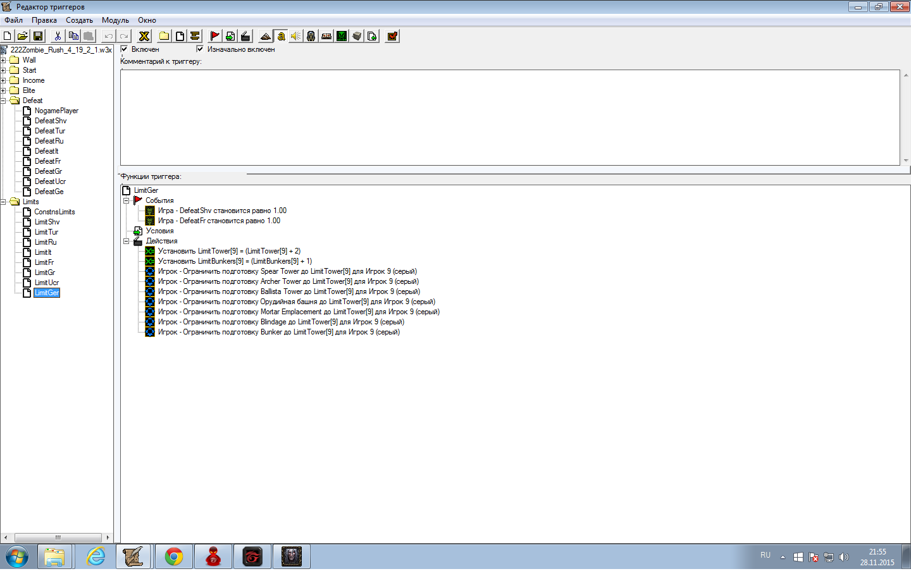Click the 'Условия' conditions node

click(159, 231)
